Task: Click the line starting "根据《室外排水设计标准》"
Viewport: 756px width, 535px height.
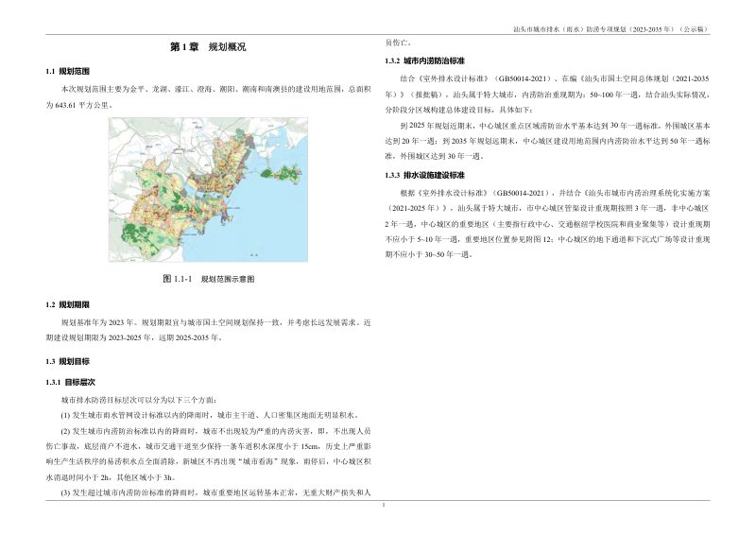Action: (555, 193)
